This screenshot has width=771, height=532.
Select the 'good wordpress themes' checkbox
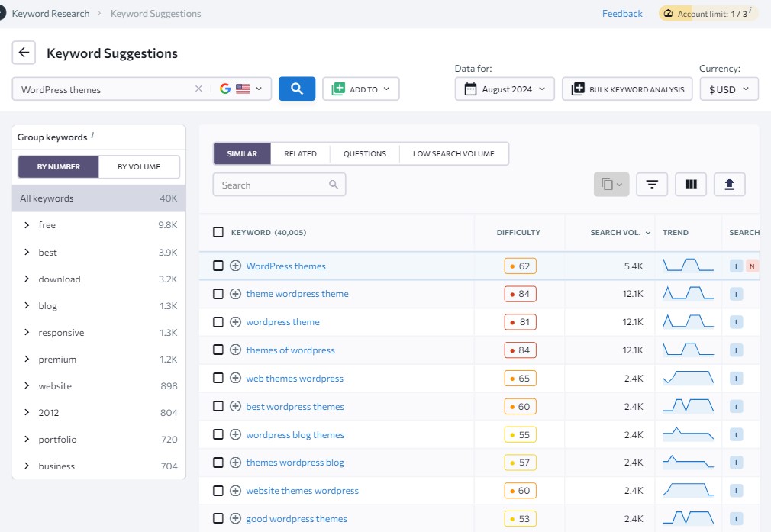(x=218, y=519)
